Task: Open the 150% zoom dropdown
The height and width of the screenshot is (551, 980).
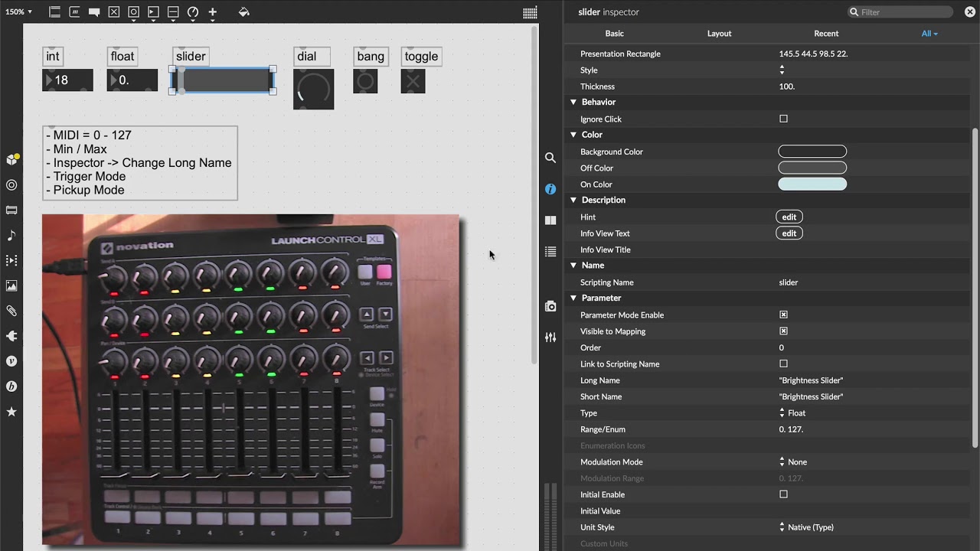Action: pyautogui.click(x=19, y=12)
